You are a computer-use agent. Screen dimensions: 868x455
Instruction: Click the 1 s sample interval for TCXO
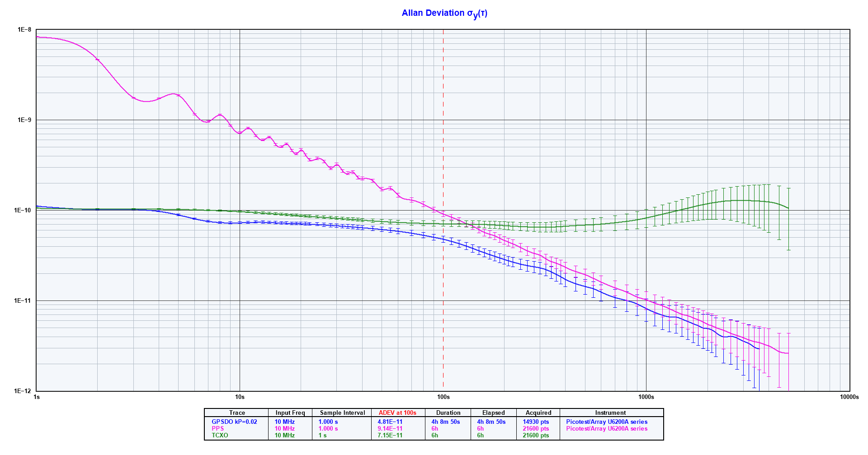[322, 436]
